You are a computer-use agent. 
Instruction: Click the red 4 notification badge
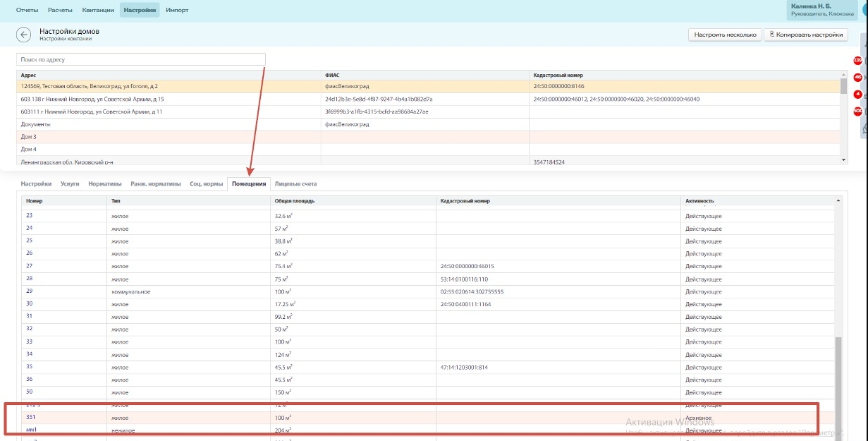point(858,95)
